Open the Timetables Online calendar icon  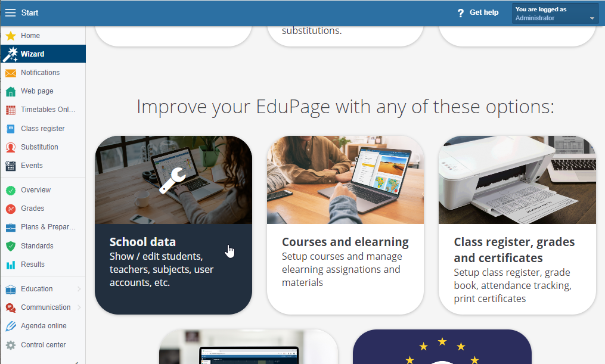pyautogui.click(x=11, y=110)
